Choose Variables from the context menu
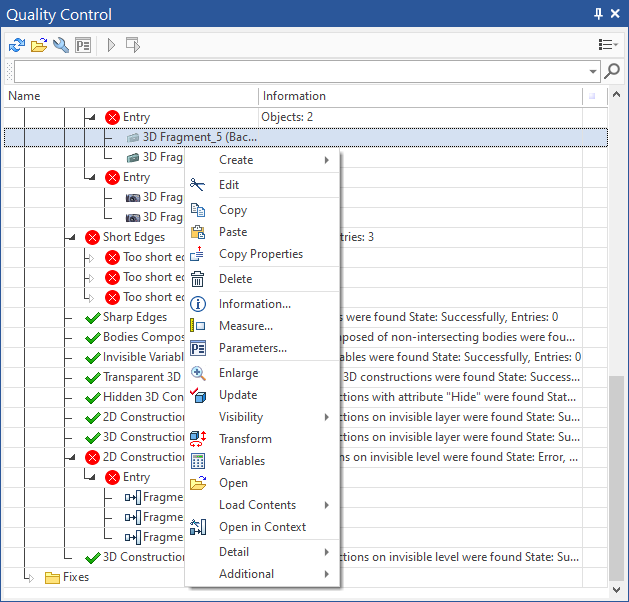Viewport: 629px width, 602px height. click(262, 461)
